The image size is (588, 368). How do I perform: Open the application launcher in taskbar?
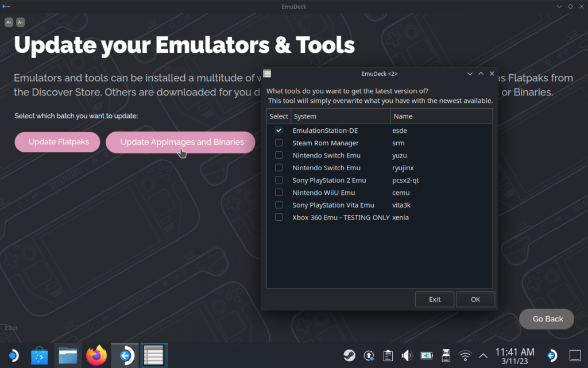(13, 355)
